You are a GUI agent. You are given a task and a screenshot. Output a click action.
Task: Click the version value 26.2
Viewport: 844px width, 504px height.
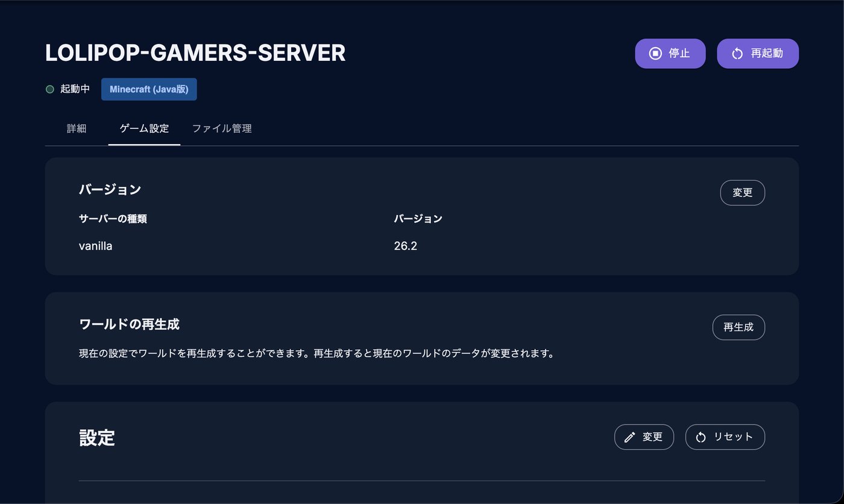tap(406, 246)
